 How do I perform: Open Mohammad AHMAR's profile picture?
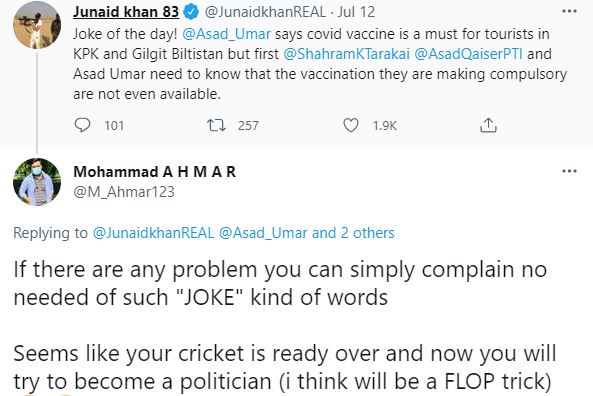click(37, 182)
